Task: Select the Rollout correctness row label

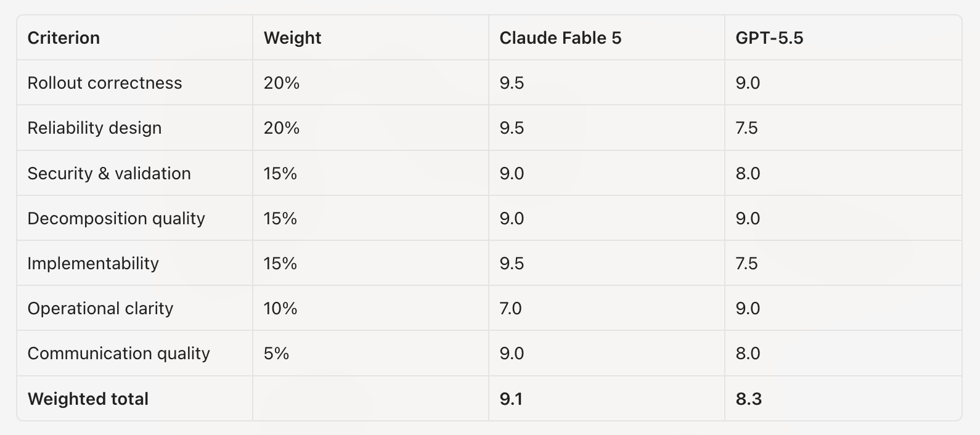Action: click(x=105, y=83)
